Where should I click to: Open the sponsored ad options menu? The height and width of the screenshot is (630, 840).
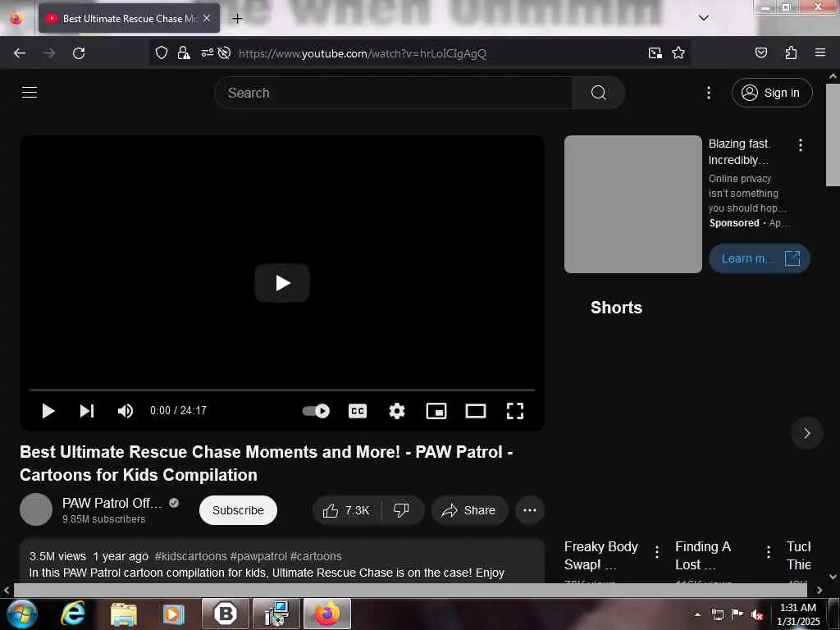pyautogui.click(x=801, y=144)
